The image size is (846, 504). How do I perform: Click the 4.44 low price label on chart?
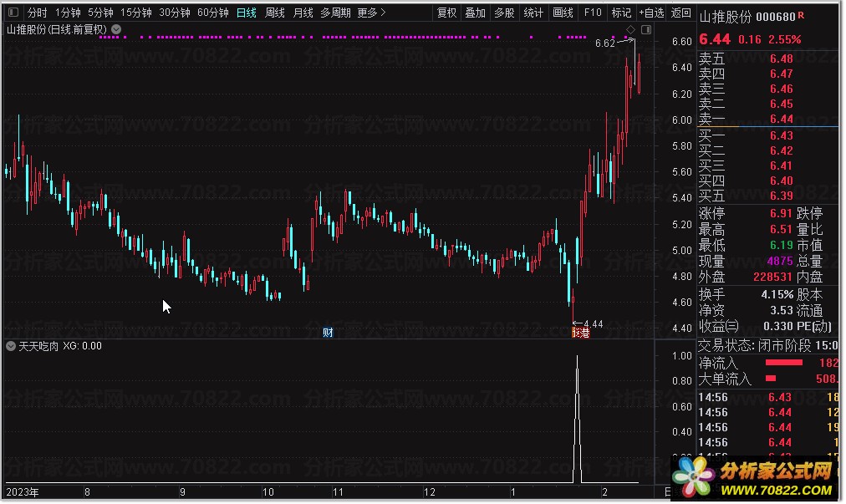point(593,323)
